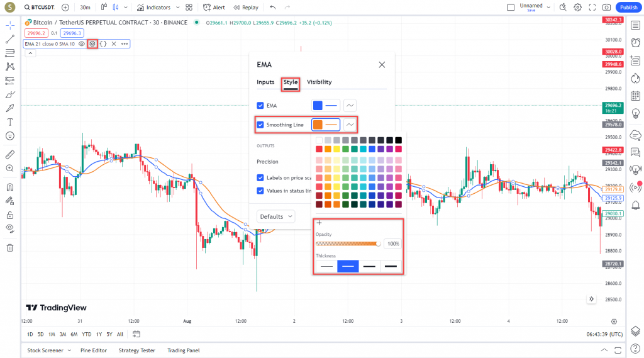Image resolution: width=644 pixels, height=358 pixels.
Task: Uncheck the EMA plot checkbox
Action: coord(260,106)
